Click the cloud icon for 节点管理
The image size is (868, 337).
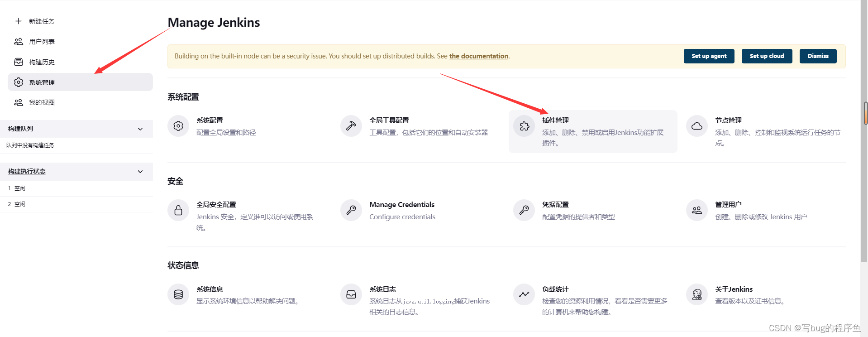tap(697, 126)
